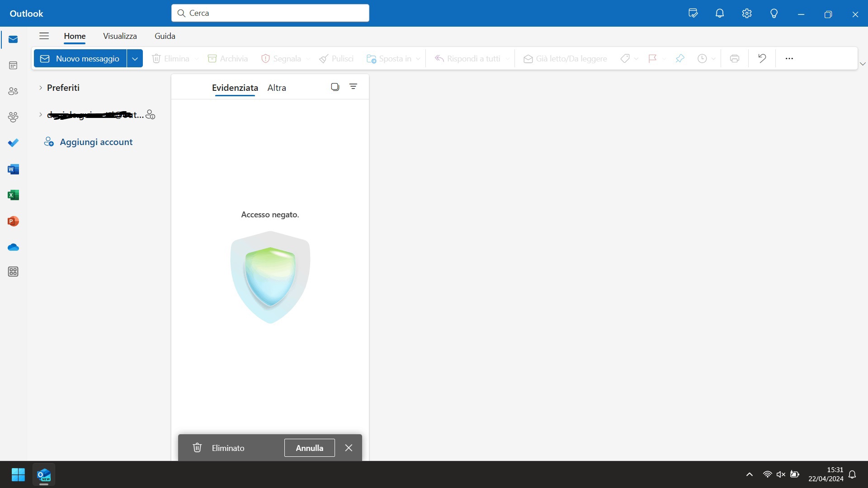Viewport: 868px width, 488px height.
Task: Mark conversation as Già letto/Da leggere
Action: 564,58
